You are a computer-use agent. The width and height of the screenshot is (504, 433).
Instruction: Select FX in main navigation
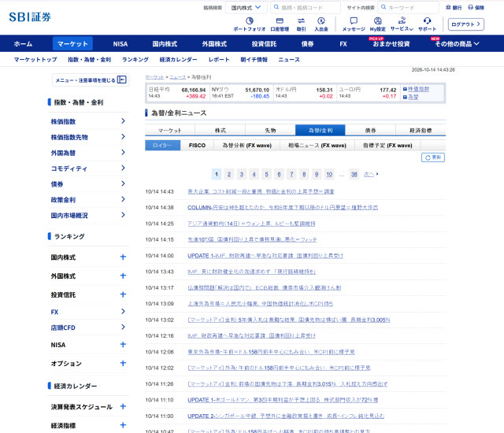point(343,43)
